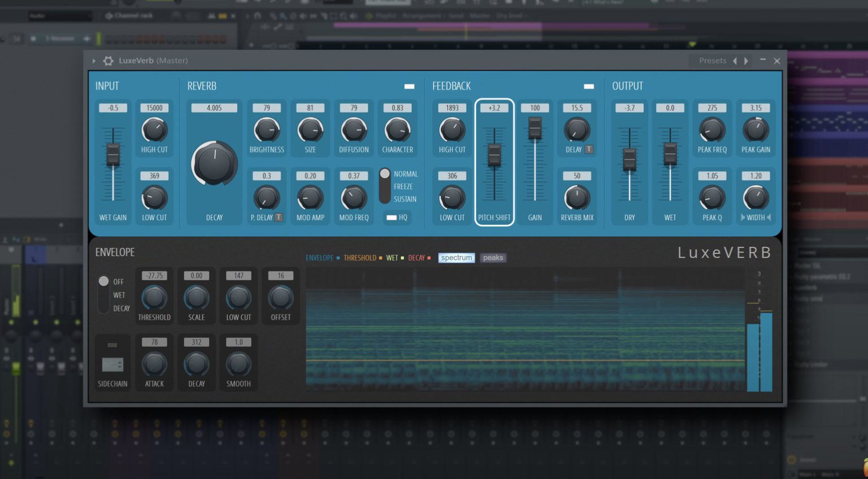Screen dimensions: 868x479
Task: Switch to the spectrum display
Action: [x=456, y=258]
